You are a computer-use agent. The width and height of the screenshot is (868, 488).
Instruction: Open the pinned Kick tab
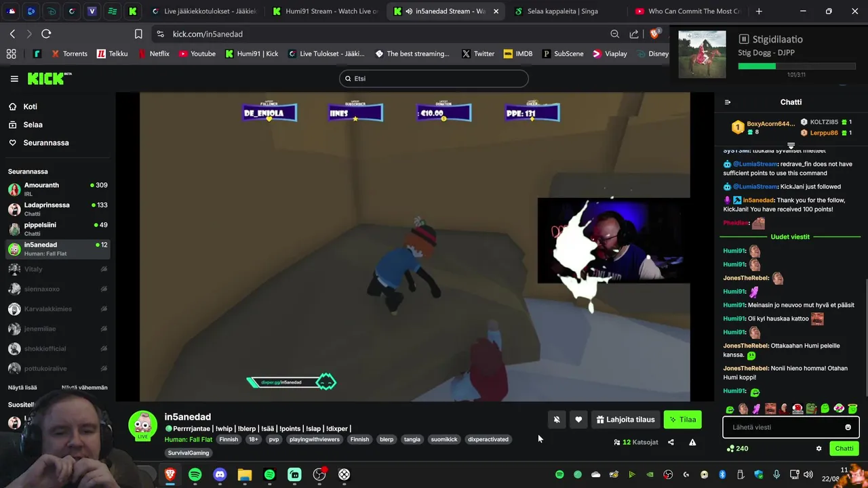[133, 11]
